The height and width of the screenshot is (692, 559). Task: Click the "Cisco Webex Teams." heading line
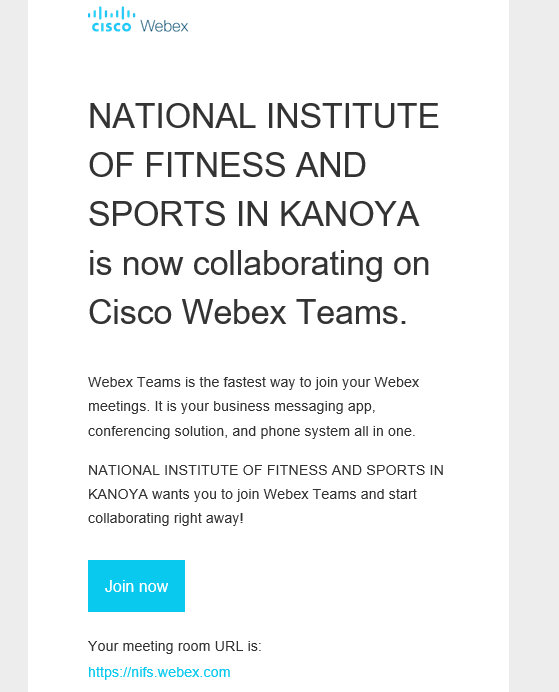pyautogui.click(x=248, y=312)
